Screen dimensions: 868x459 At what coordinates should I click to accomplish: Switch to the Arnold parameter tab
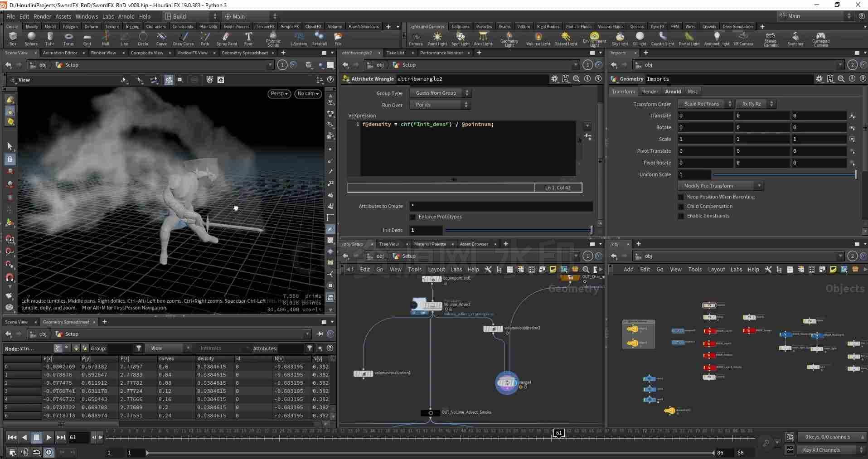pyautogui.click(x=673, y=92)
